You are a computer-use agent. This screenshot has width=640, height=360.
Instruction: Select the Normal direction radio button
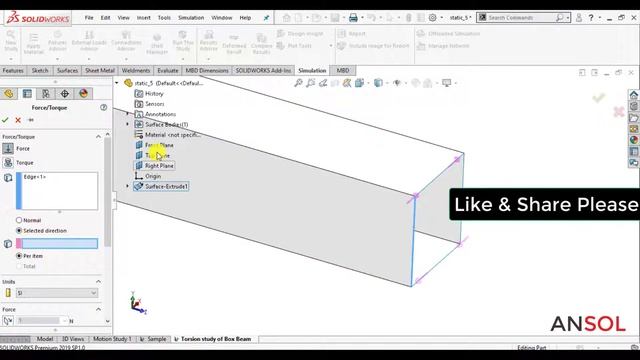point(19,220)
